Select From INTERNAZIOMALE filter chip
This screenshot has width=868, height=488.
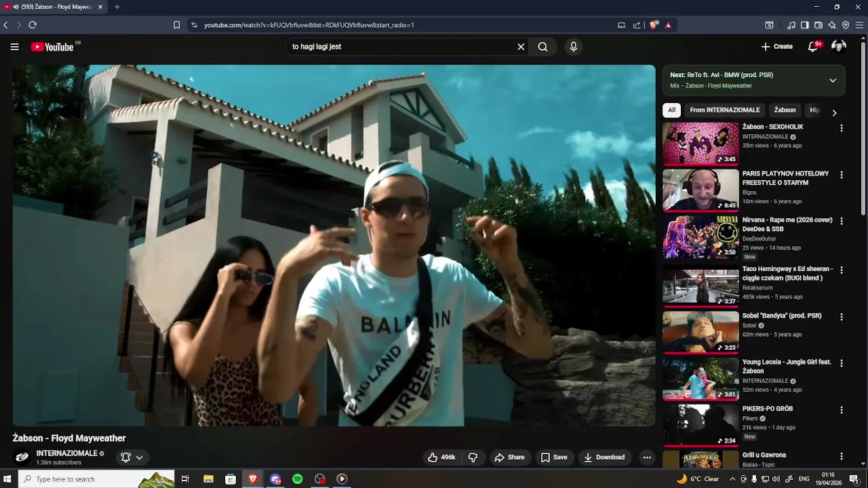[x=725, y=110]
